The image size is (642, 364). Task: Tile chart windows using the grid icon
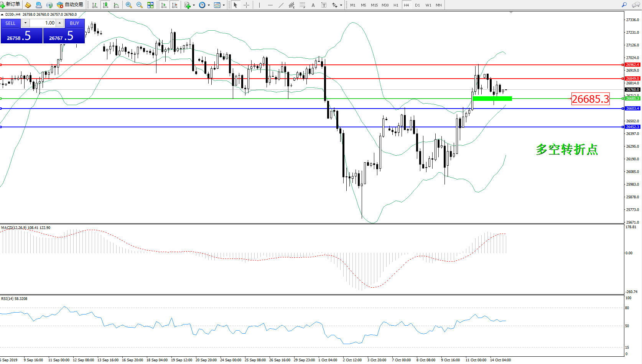pos(150,5)
